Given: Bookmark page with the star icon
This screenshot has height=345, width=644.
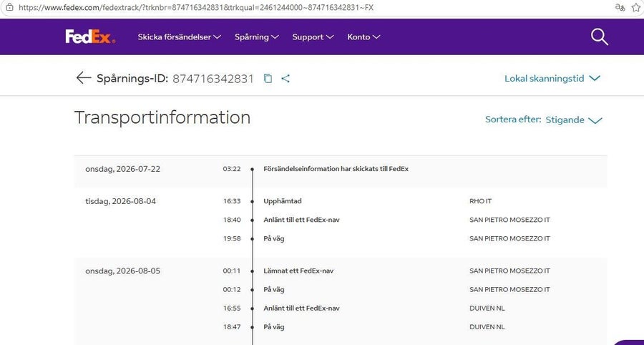Looking at the screenshot, I should click(636, 7).
